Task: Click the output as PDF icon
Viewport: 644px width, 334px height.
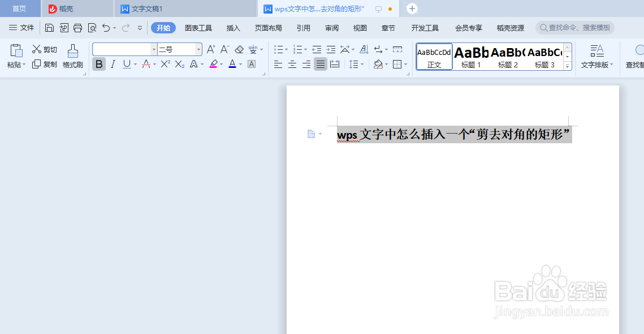Action: pyautogui.click(x=64, y=28)
